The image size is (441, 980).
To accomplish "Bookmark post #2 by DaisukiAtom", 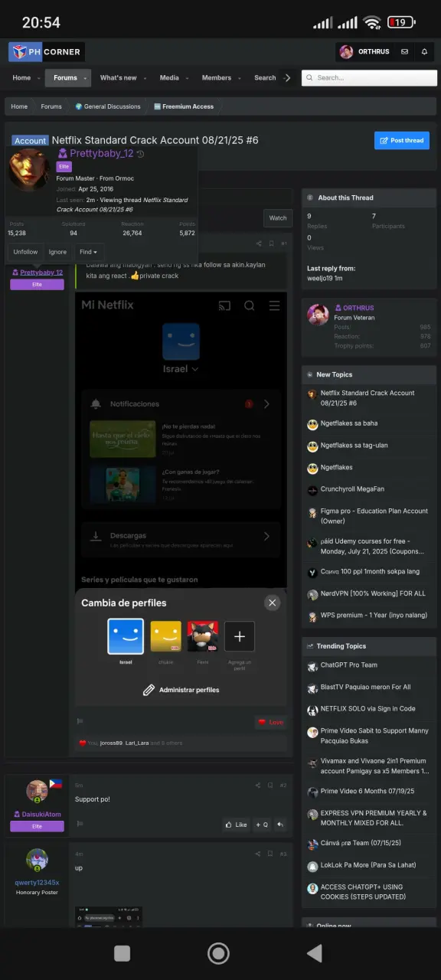I will coord(269,785).
